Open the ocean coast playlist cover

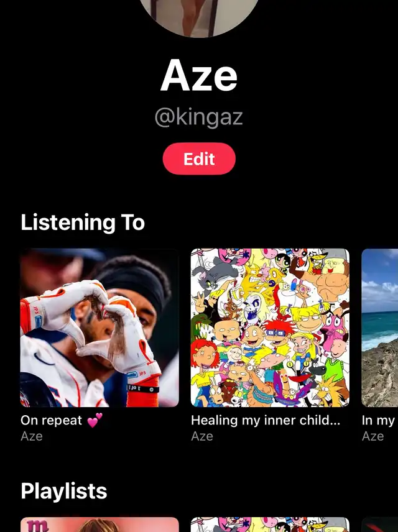[380, 328]
